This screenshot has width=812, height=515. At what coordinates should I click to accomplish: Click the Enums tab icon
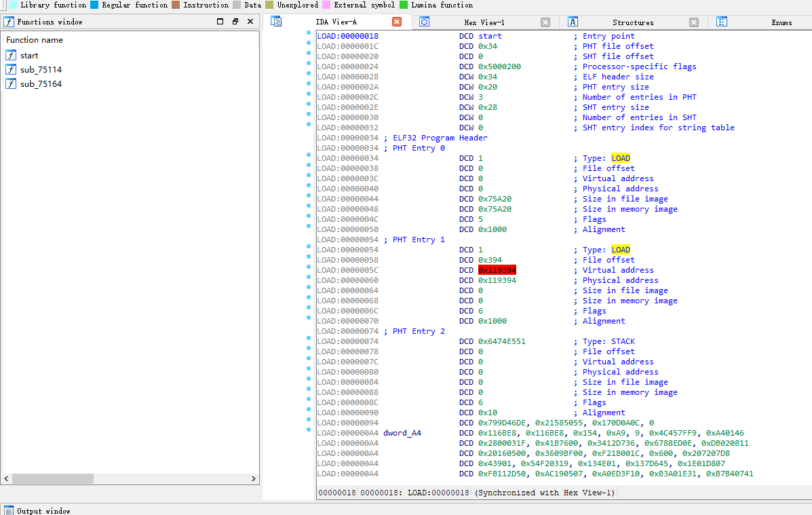(x=721, y=22)
